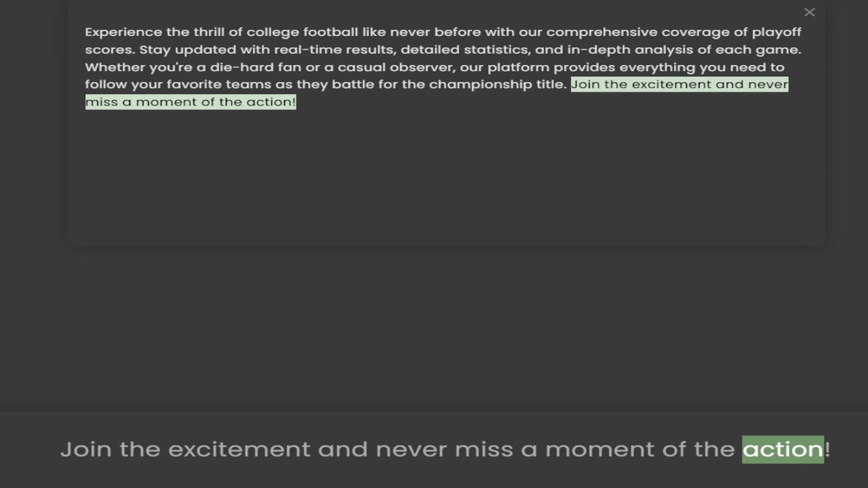This screenshot has width=868, height=488.
Task: Click highlighted "miss" in the upper paragraph
Action: [x=102, y=102]
